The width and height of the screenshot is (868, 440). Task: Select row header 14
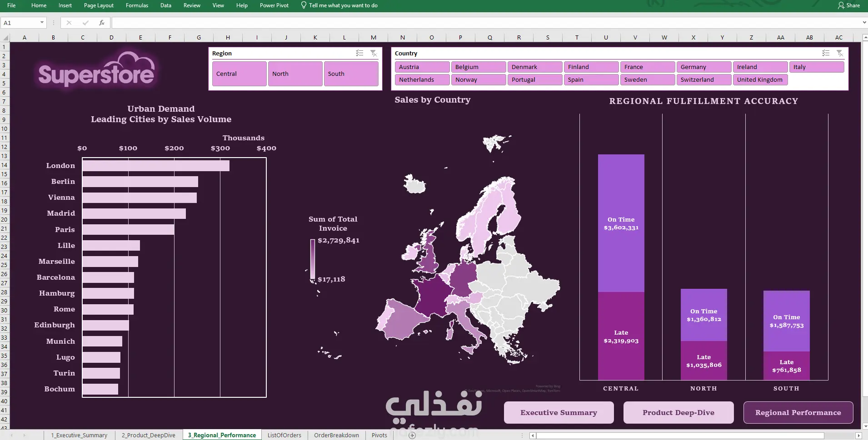coord(5,165)
